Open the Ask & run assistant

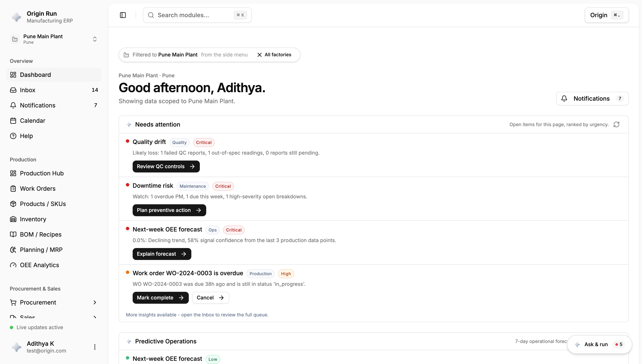tap(599, 344)
